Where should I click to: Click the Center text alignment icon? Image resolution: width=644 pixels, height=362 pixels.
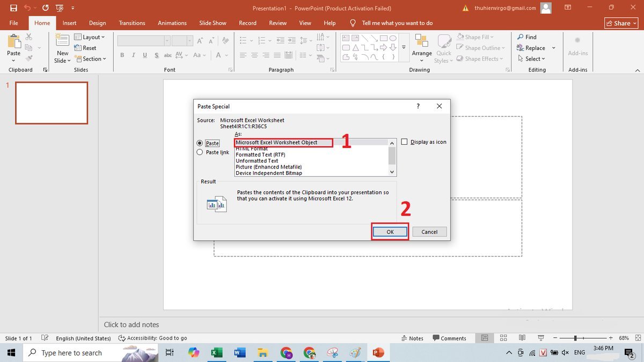[x=255, y=55]
